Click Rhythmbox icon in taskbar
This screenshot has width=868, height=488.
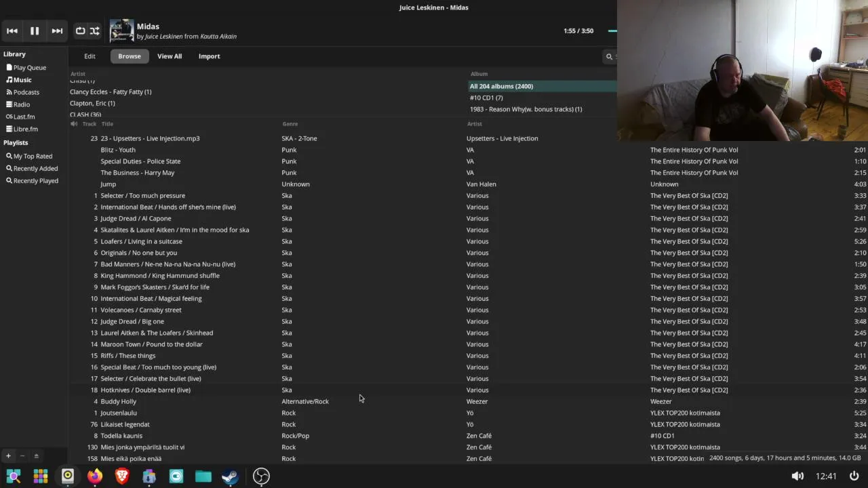68,476
